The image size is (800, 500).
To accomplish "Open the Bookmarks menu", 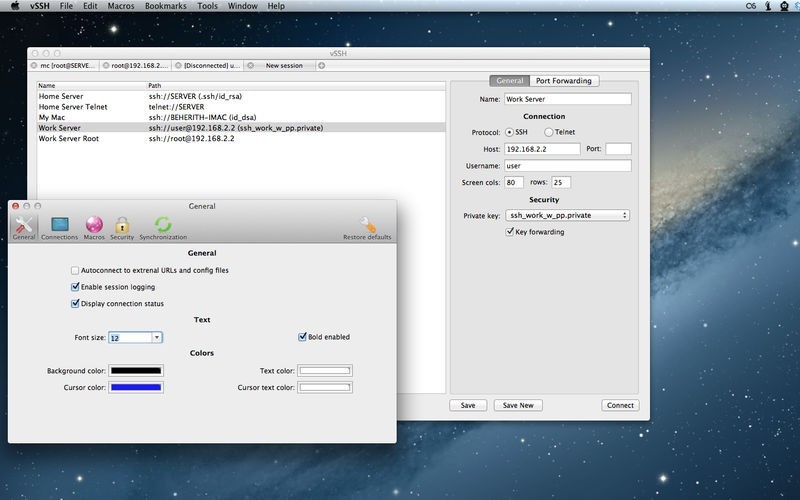I will (x=164, y=6).
